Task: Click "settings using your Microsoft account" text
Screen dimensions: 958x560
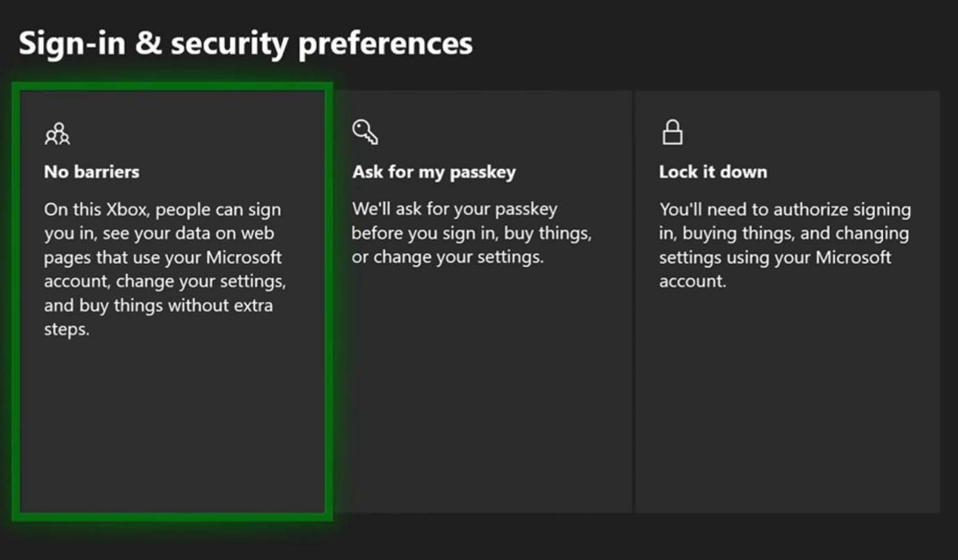Action: [x=775, y=269]
